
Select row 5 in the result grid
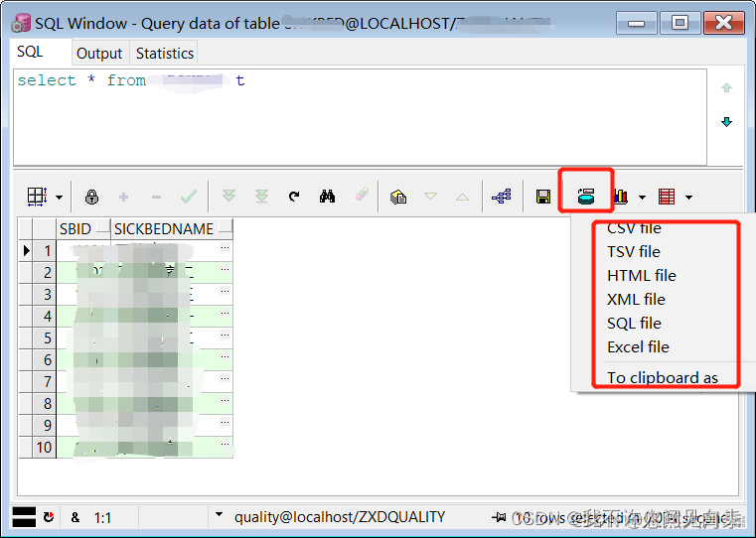pyautogui.click(x=44, y=338)
